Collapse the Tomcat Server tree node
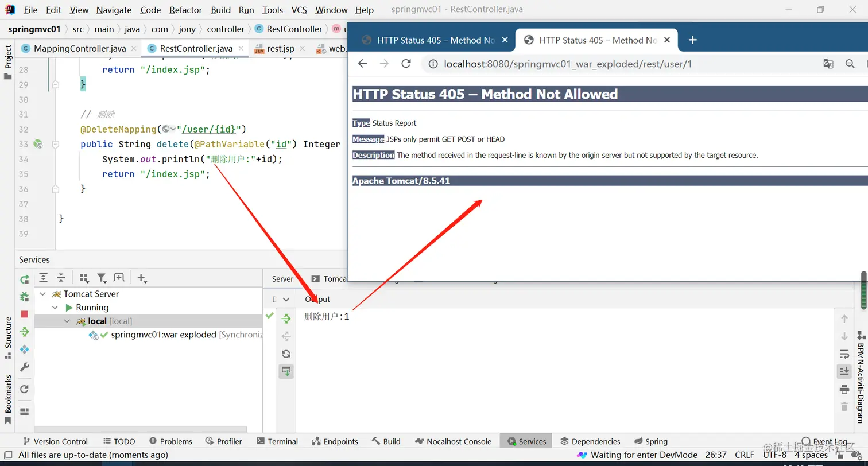Screen dimensions: 868x466 pyautogui.click(x=42, y=294)
